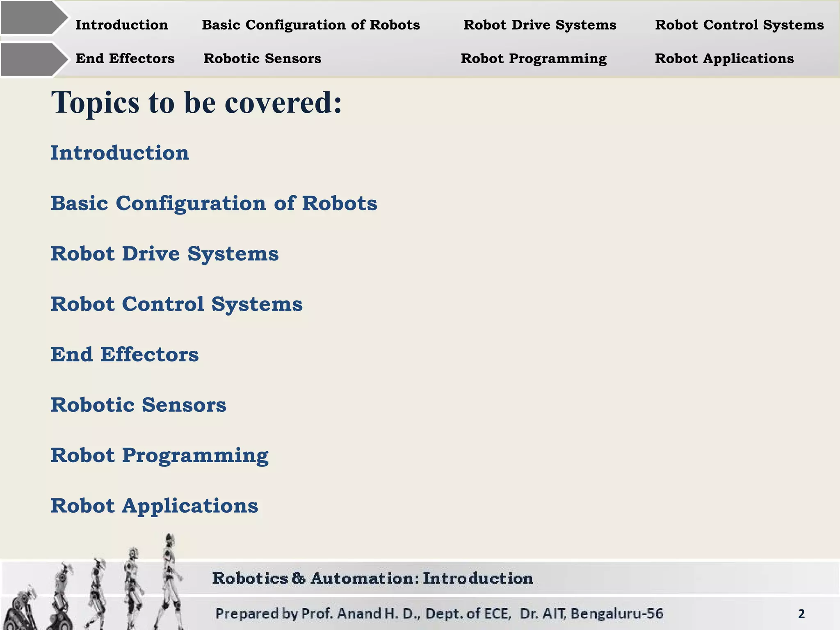Open the Robot Applications header tab
Viewport: 840px width, 630px height.
pos(724,59)
